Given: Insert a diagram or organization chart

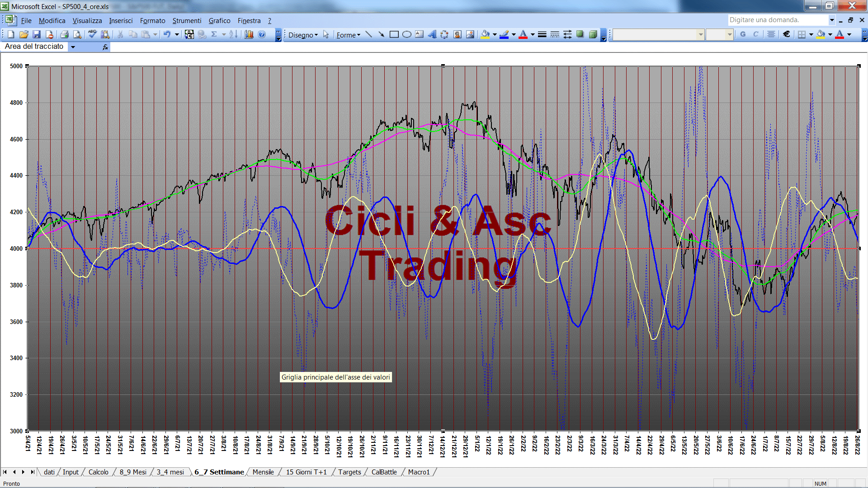Looking at the screenshot, I should [x=444, y=34].
